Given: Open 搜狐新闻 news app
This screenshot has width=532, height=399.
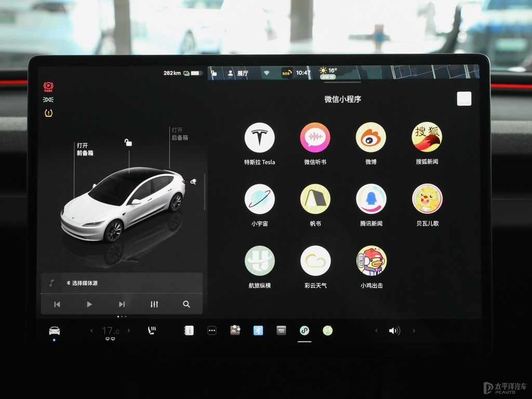Looking at the screenshot, I should (427, 137).
